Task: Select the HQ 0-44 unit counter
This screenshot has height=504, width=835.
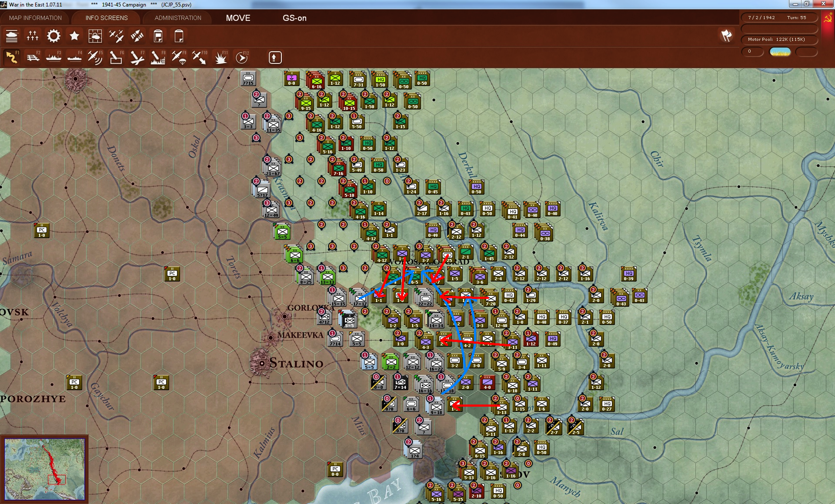Action: coord(520,231)
